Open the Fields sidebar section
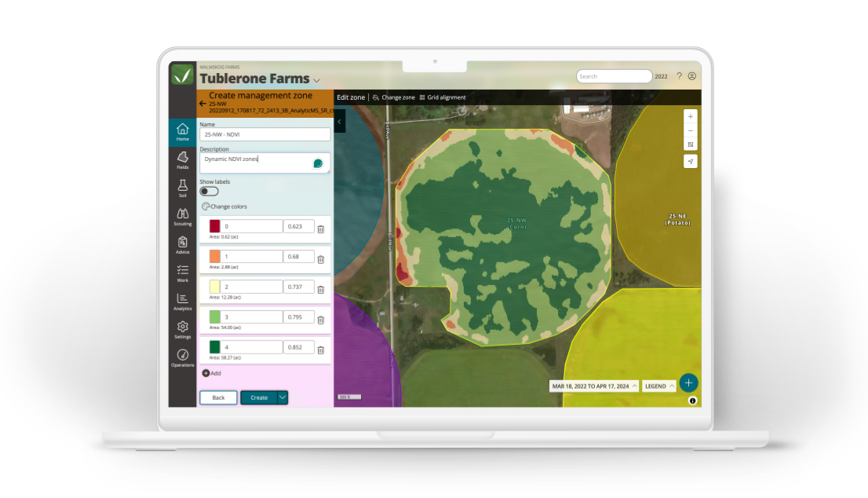The height and width of the screenshot is (498, 868). 183,161
